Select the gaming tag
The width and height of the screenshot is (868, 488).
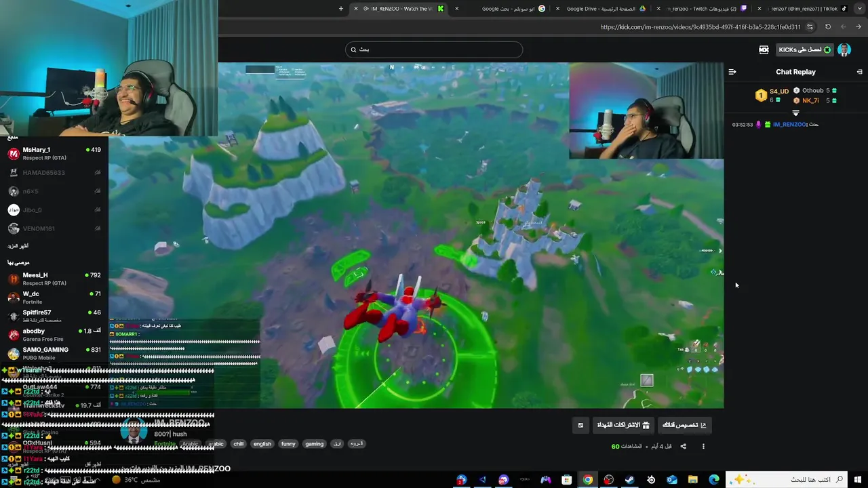(314, 444)
